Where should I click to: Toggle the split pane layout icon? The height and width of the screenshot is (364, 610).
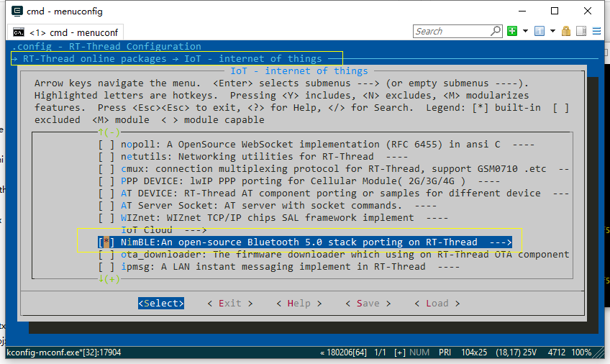tap(581, 31)
